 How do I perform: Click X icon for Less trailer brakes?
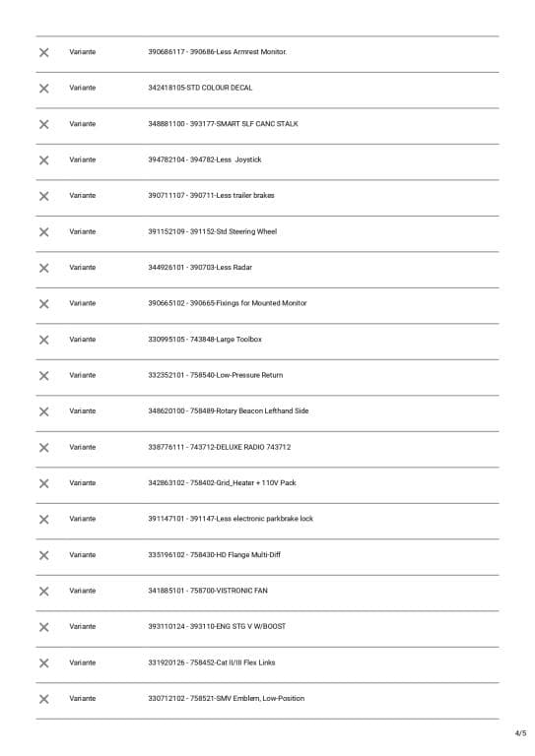44,196
